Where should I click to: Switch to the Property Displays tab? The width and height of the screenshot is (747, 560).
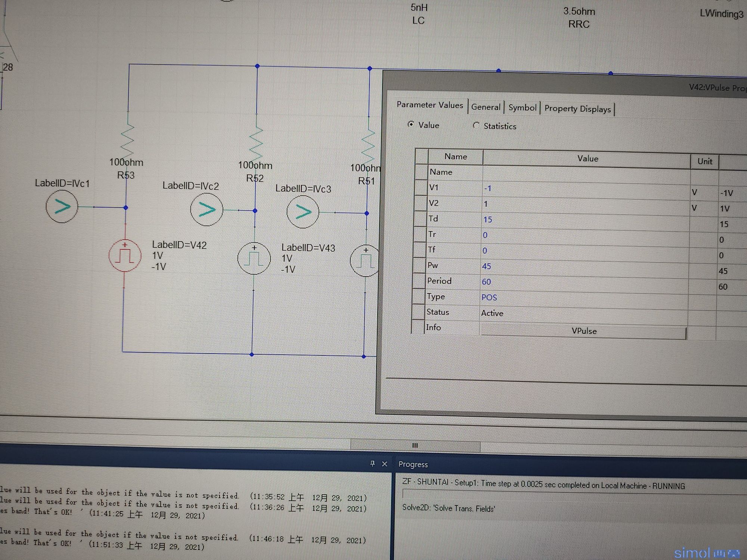577,109
